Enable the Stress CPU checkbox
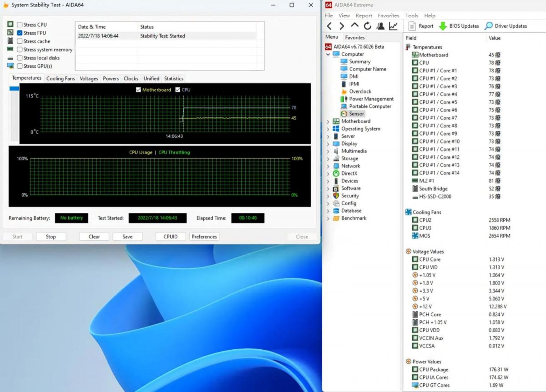The image size is (546, 392). 20,24
